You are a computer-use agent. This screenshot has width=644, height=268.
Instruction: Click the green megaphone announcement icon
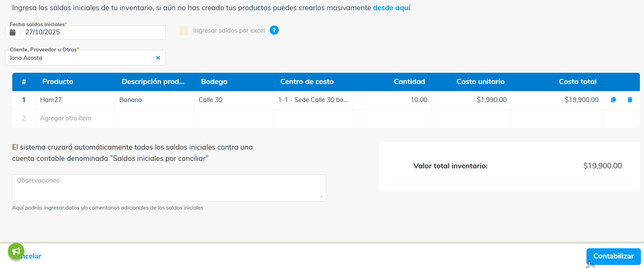pos(16,251)
